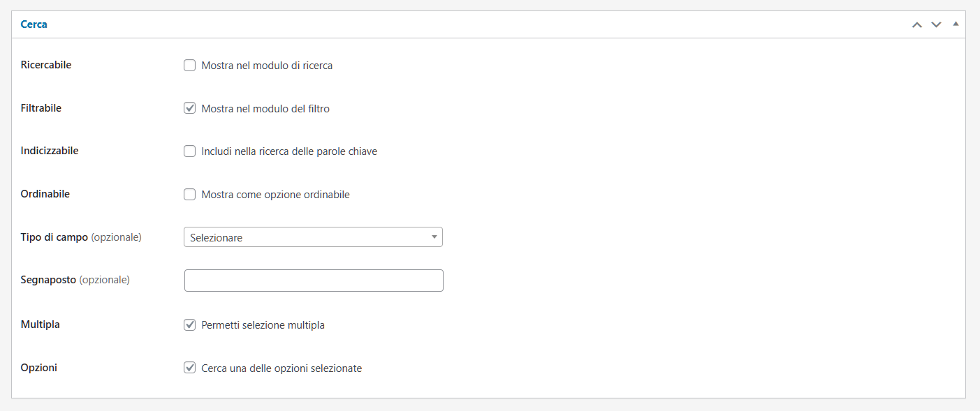Move the Cerca panel up
The image size is (980, 411).
917,24
